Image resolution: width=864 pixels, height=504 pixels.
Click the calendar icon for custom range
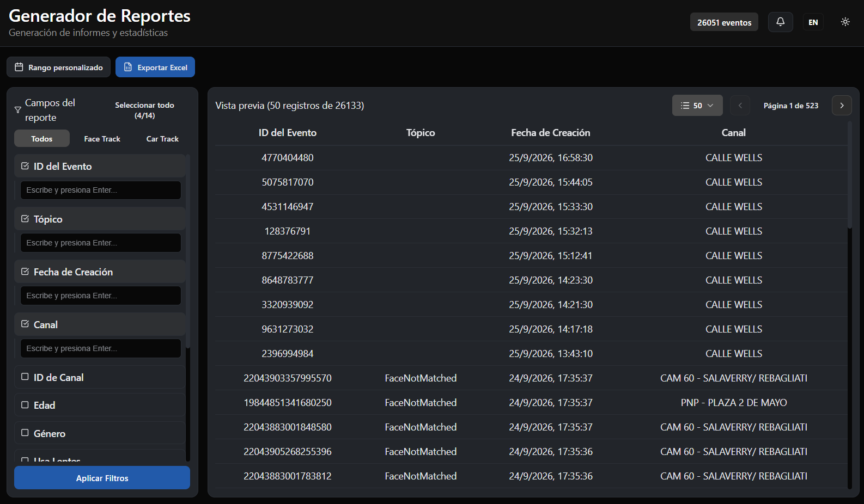(19, 67)
